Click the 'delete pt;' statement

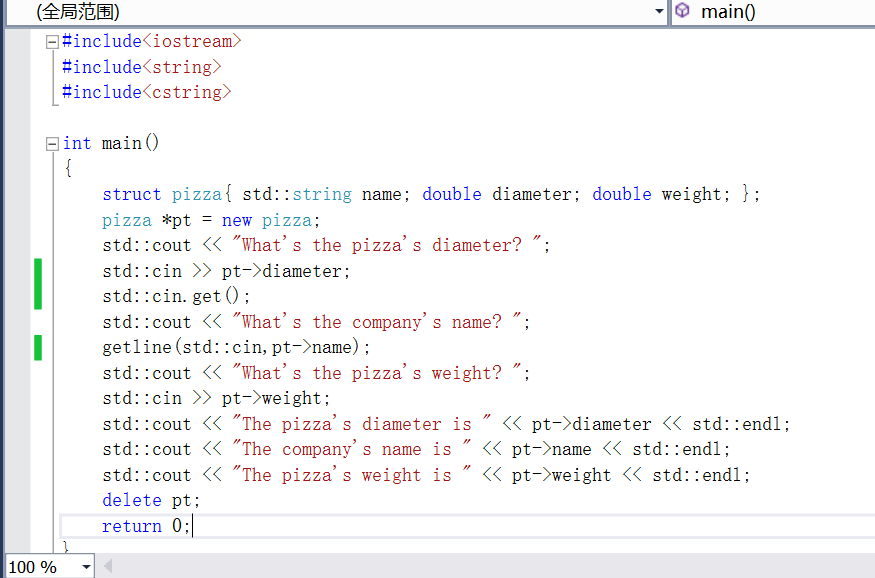point(151,500)
